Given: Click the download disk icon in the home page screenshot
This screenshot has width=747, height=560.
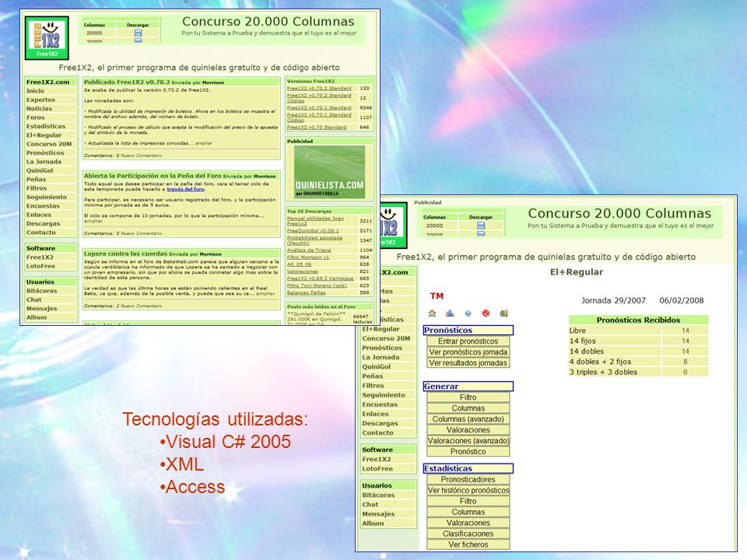Looking at the screenshot, I should [139, 33].
